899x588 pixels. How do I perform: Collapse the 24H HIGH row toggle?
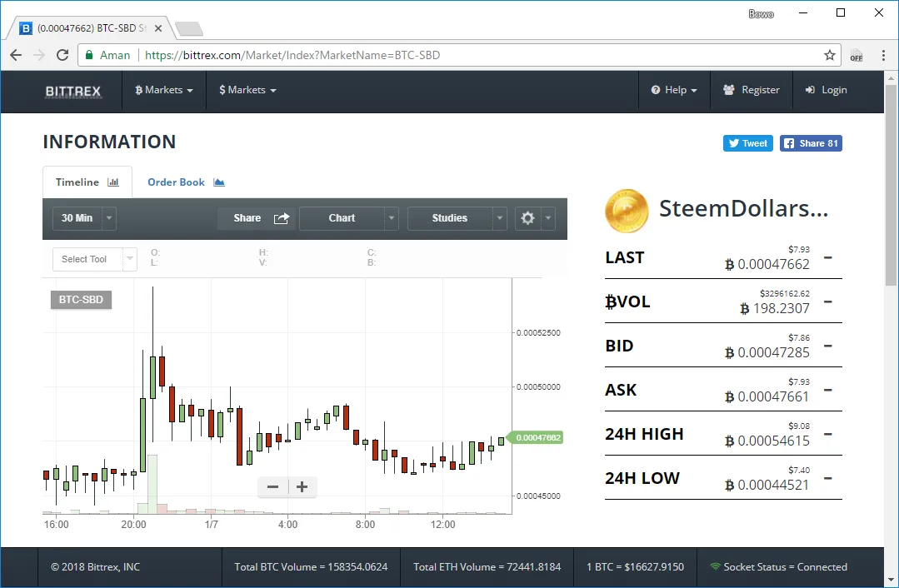tap(828, 434)
